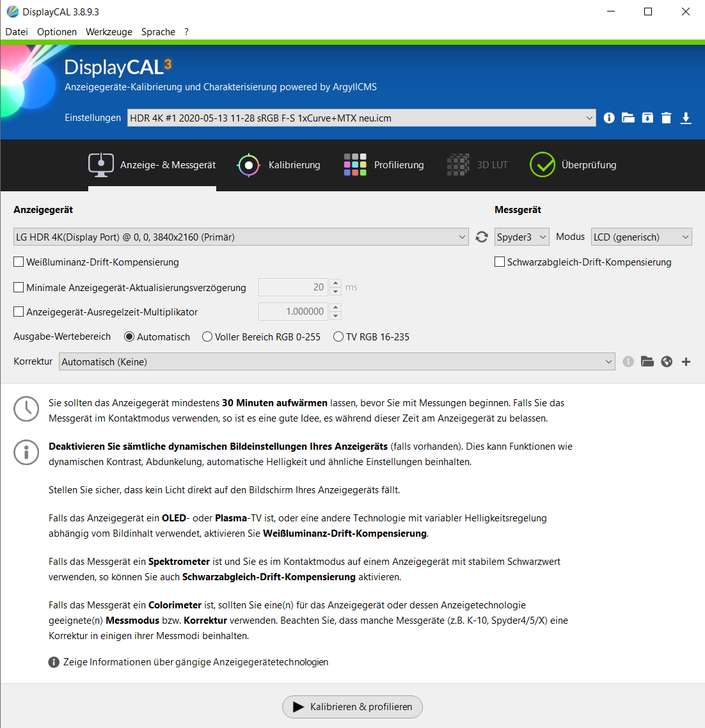Screen dimensions: 705x728
Task: Click the settings info icon
Action: [609, 118]
